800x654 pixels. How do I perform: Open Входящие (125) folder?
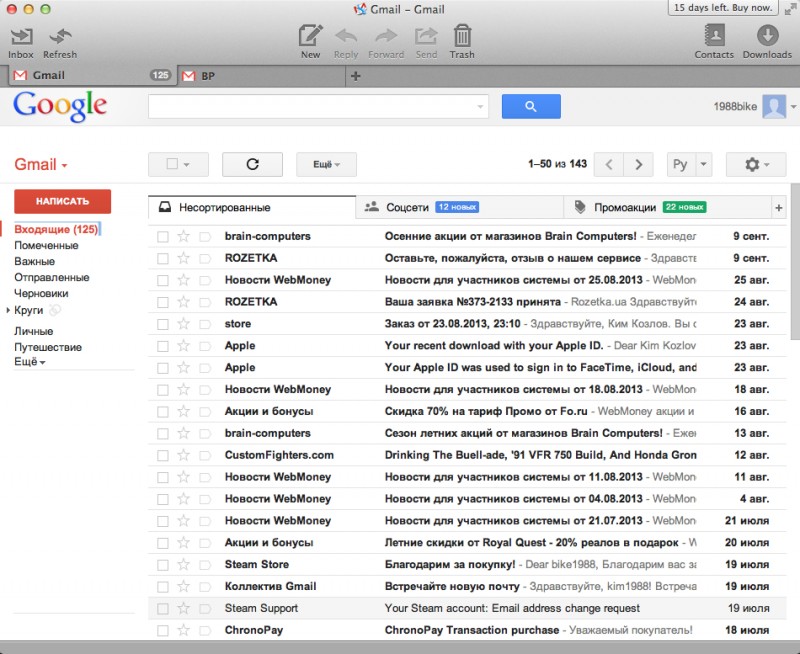click(56, 229)
